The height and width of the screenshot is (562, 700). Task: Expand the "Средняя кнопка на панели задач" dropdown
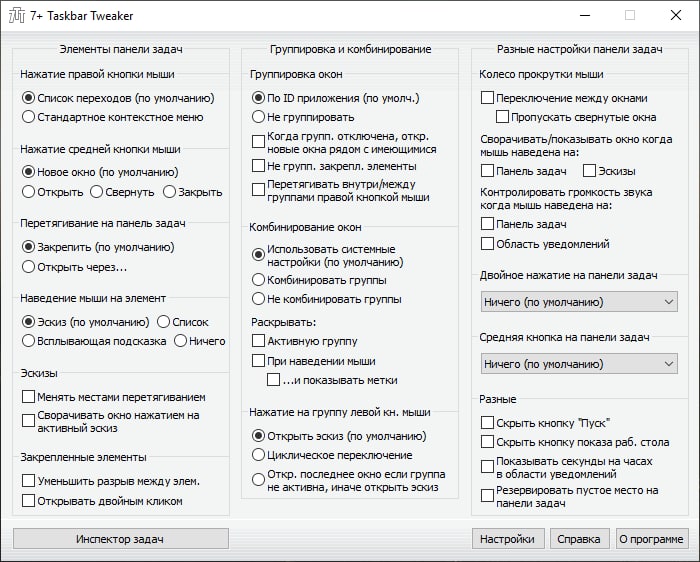[578, 364]
